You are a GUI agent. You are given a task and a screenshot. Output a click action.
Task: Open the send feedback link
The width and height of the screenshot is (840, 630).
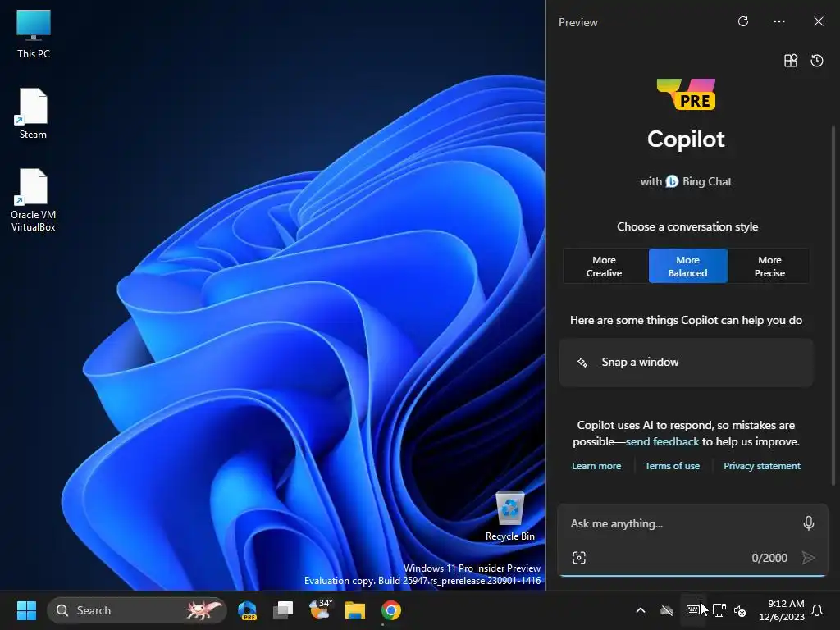pos(662,441)
